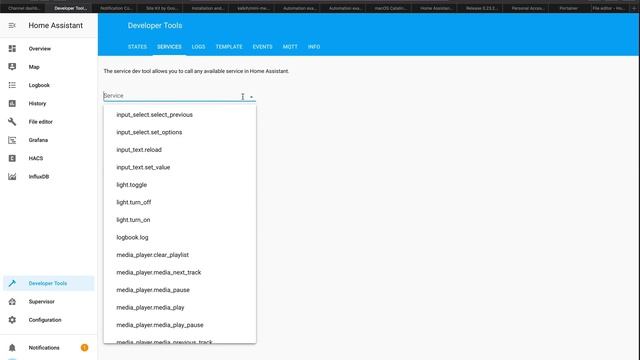Switch to the States tab
Viewport: 640px width, 360px height.
137,47
